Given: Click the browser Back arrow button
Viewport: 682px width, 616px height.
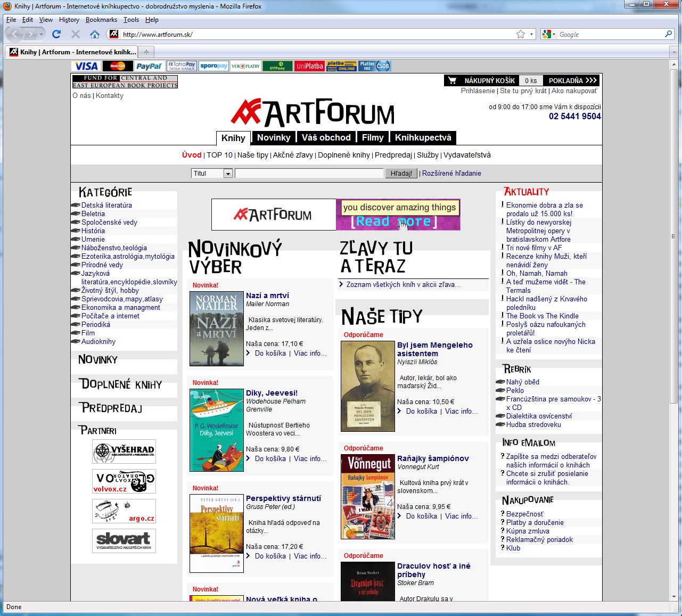Looking at the screenshot, I should 15,35.
